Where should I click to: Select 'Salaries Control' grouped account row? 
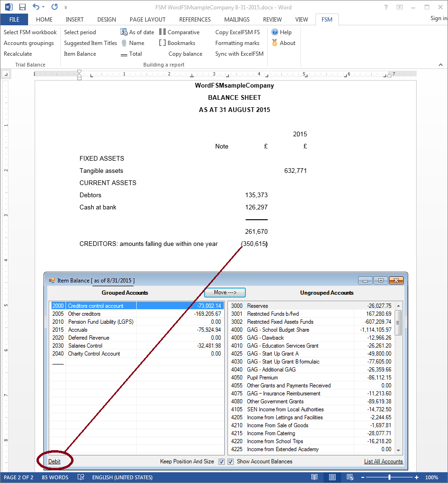tap(137, 346)
